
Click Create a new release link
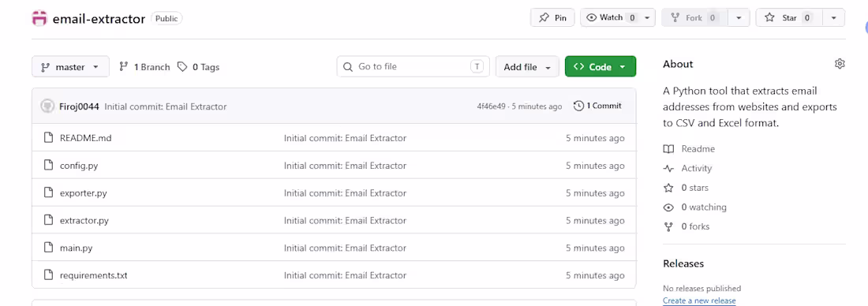(699, 300)
